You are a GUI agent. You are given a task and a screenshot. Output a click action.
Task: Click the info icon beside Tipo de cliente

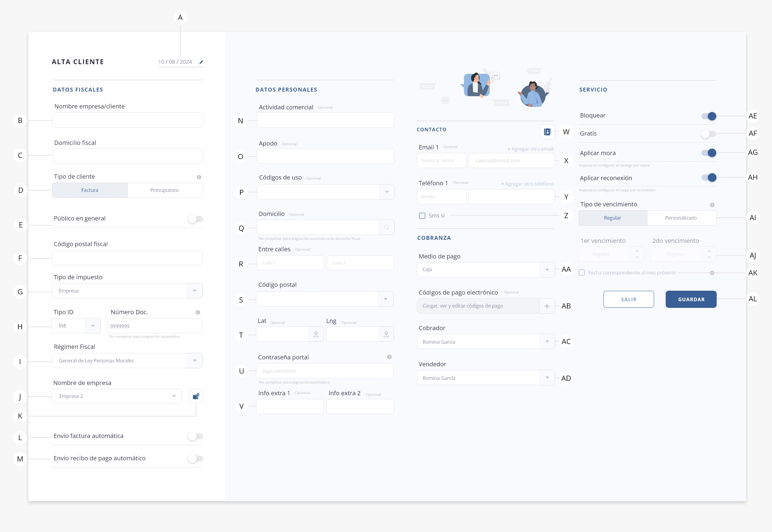pyautogui.click(x=199, y=177)
